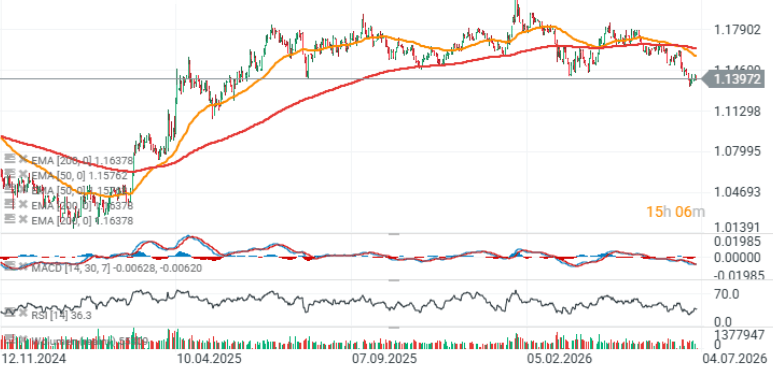Screen dimensions: 773x378
Task: Click the current price tag 1.13972
Action: click(733, 79)
